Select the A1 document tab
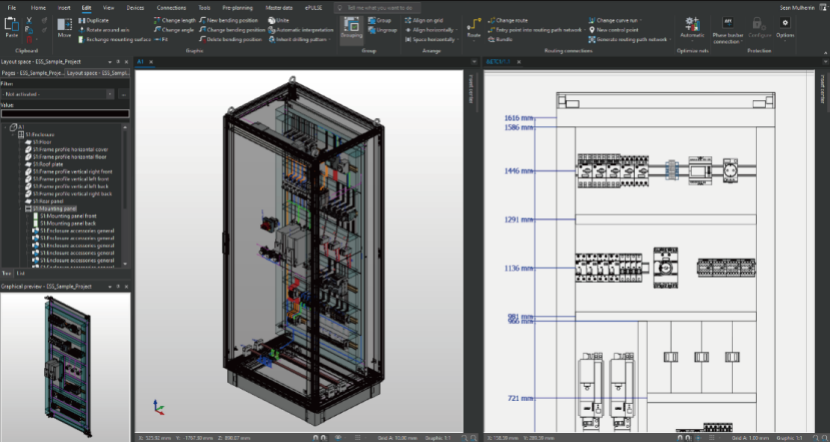Viewport: 830px width, 443px height. pos(140,62)
